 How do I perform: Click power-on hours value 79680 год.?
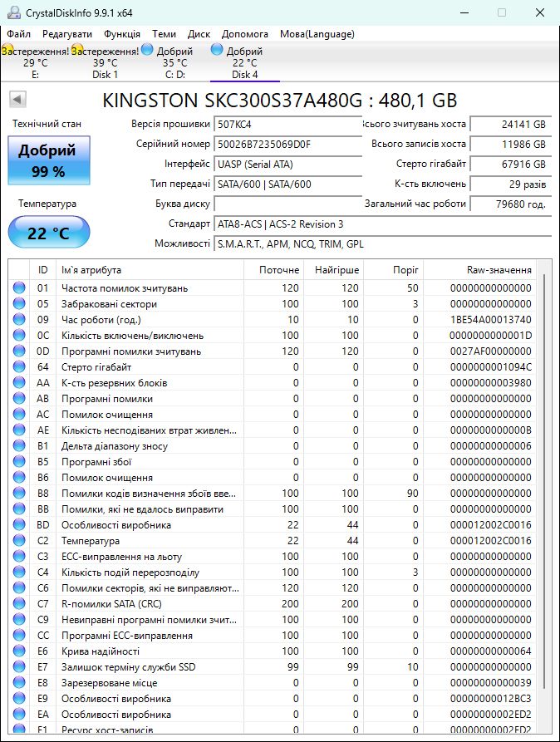[x=510, y=204]
